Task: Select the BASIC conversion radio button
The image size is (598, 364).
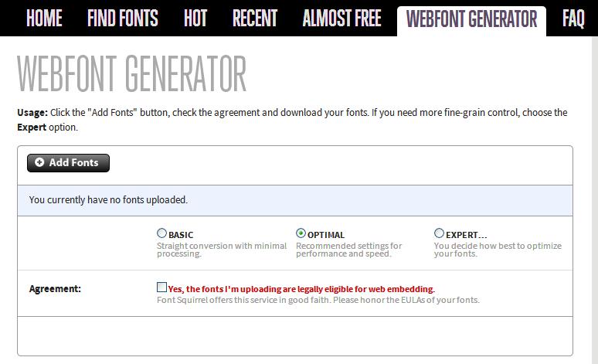Action: 161,233
